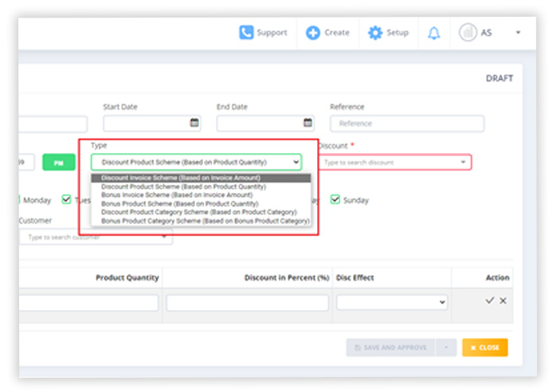The height and width of the screenshot is (392, 557).
Task: Click into the Reference input field
Action: 406,123
